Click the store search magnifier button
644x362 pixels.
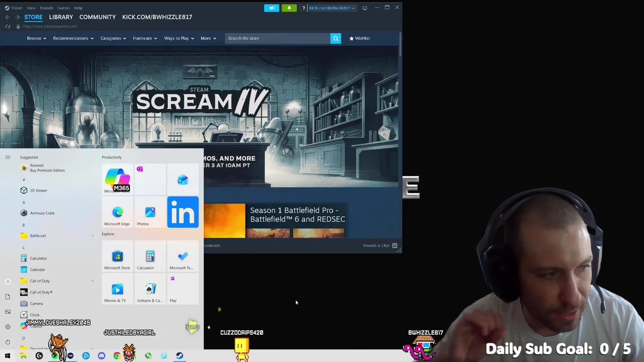tap(336, 38)
